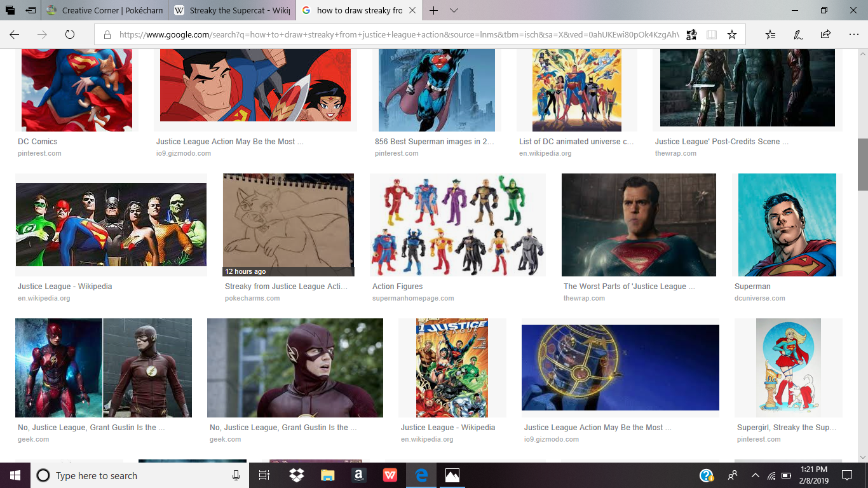Switch to Creative Corner | Pokécharms tab
The height and width of the screenshot is (488, 868).
pyautogui.click(x=105, y=11)
